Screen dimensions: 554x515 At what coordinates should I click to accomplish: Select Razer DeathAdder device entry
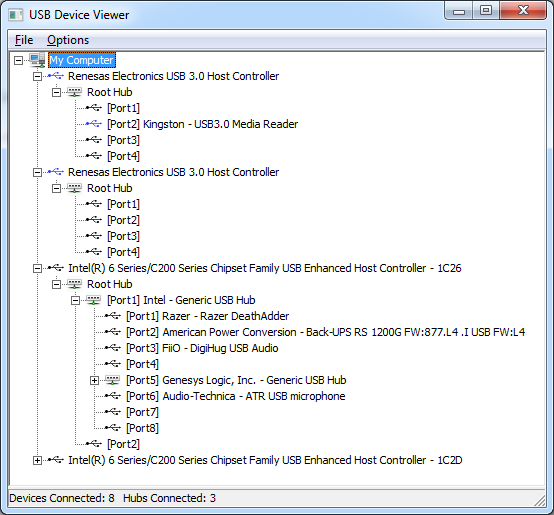pyautogui.click(x=208, y=316)
